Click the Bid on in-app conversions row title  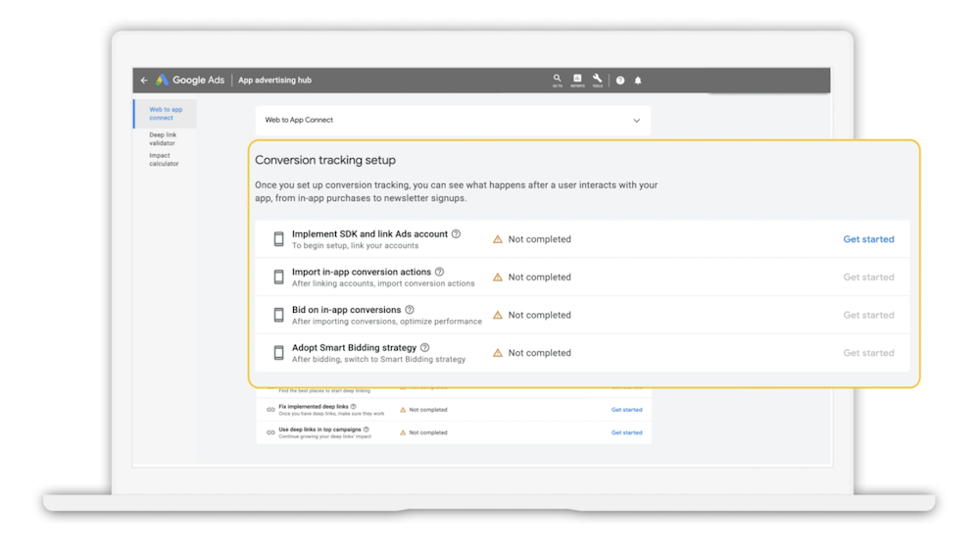pyautogui.click(x=346, y=310)
